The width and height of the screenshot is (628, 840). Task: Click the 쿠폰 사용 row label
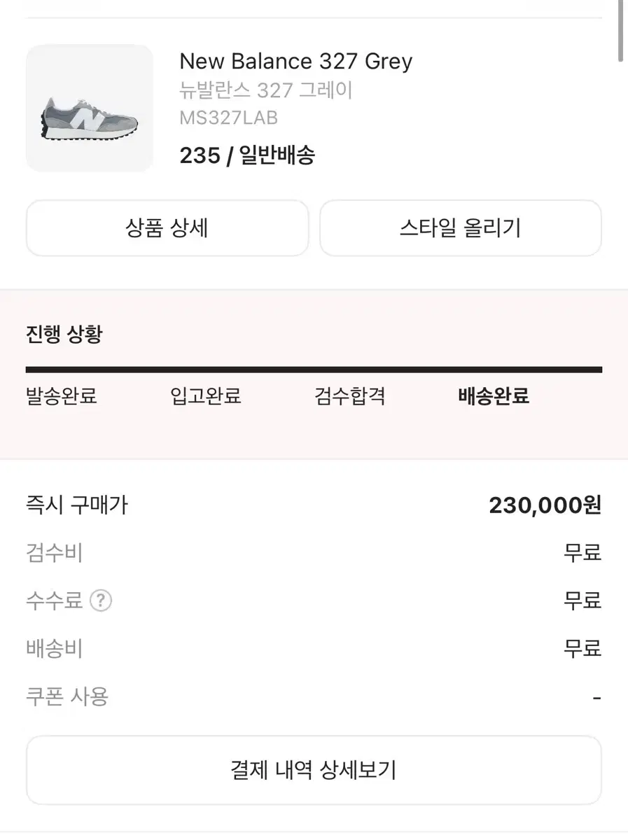(67, 696)
